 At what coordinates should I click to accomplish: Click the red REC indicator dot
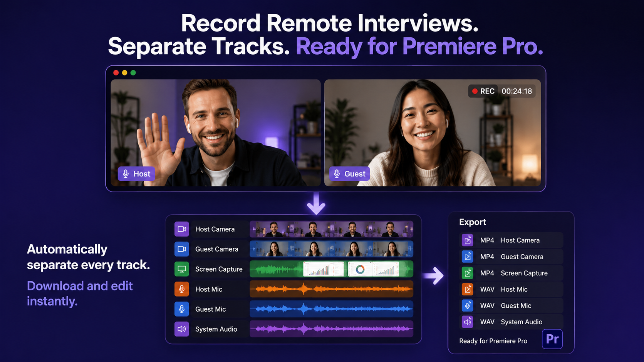475,91
